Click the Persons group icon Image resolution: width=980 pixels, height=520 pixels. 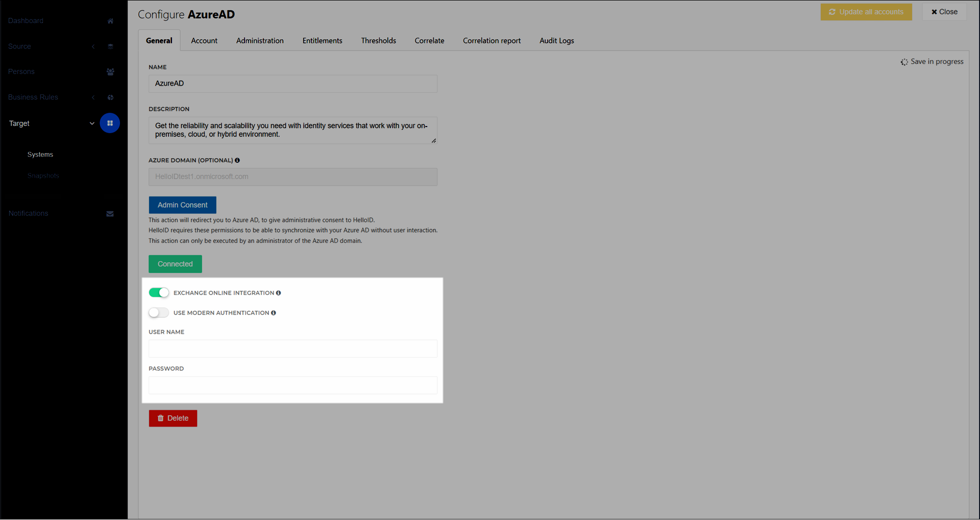pyautogui.click(x=110, y=72)
